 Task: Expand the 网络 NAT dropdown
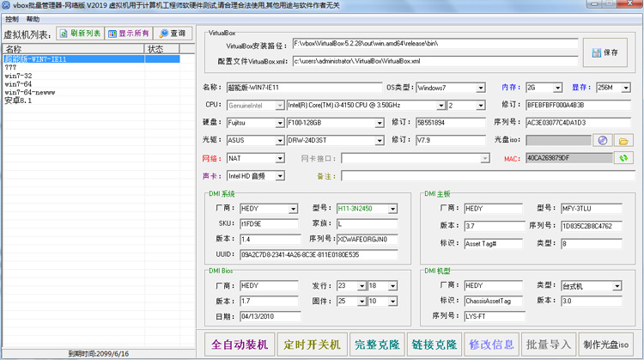coord(280,159)
